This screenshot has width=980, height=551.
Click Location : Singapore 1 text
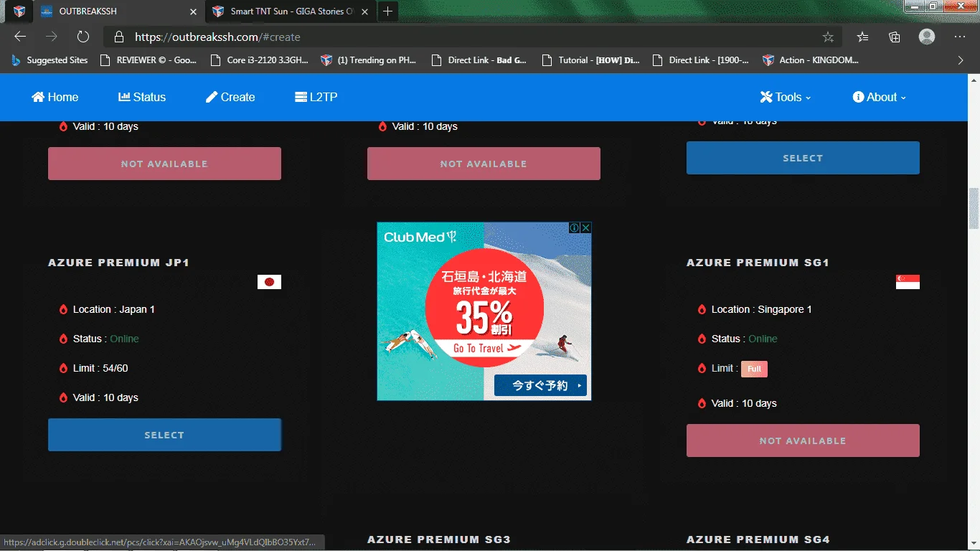point(761,309)
